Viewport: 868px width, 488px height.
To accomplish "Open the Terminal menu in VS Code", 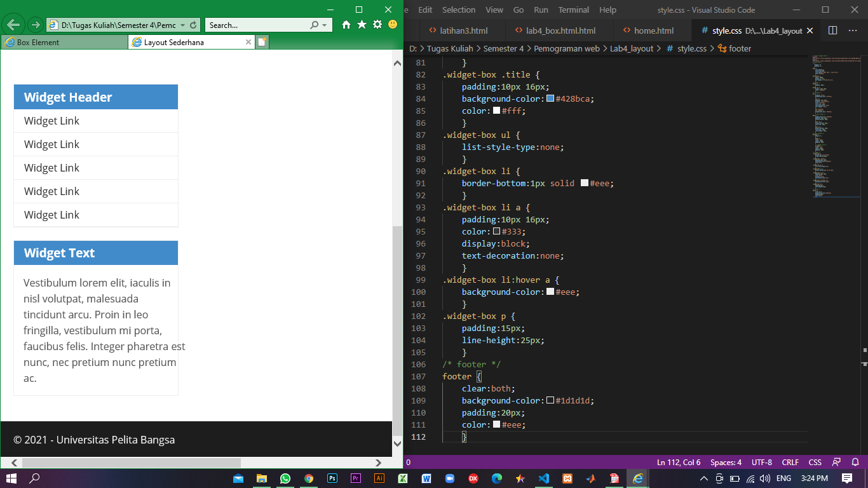I will click(573, 10).
